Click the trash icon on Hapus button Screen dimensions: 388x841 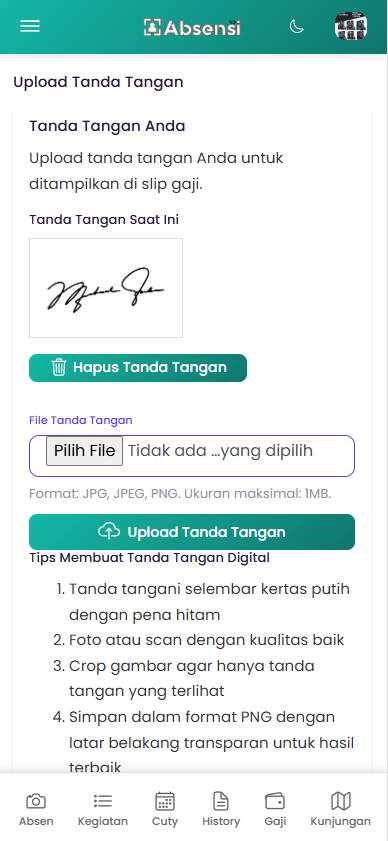58,367
